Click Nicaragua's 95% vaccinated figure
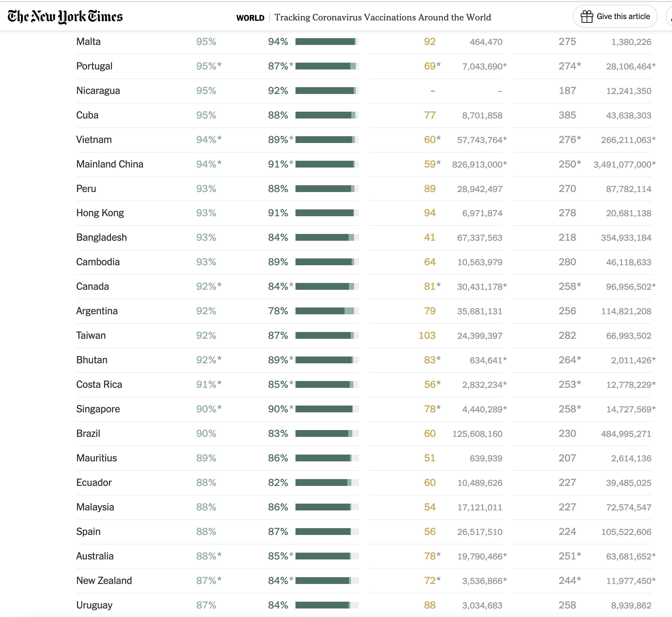 click(x=206, y=91)
